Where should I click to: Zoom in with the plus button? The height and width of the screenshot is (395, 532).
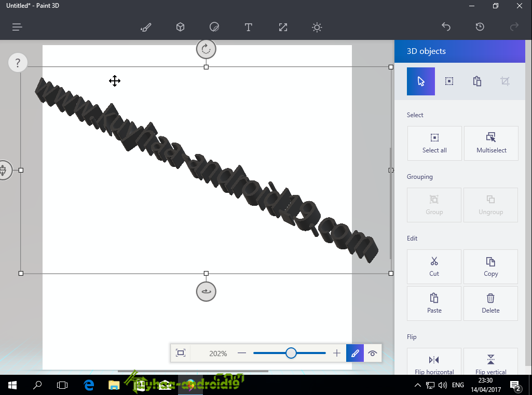click(x=336, y=353)
